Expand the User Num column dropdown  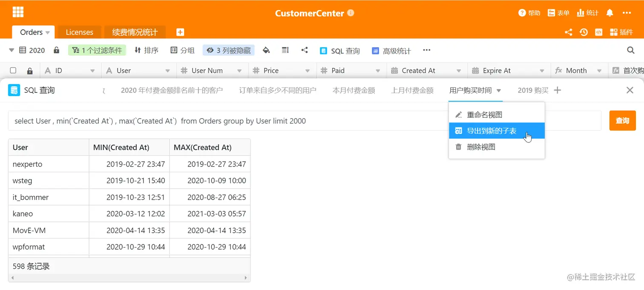(240, 71)
